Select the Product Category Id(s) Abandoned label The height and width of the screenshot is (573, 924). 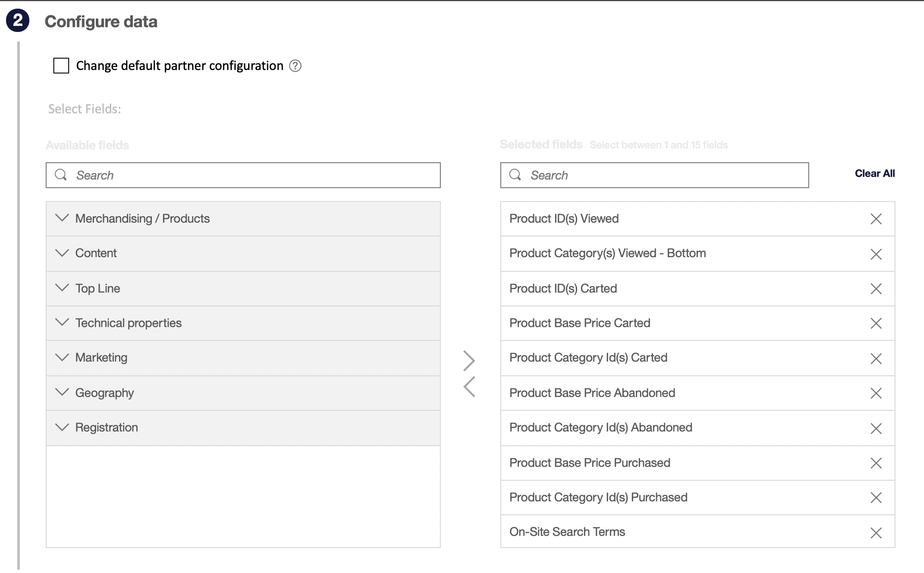point(601,427)
